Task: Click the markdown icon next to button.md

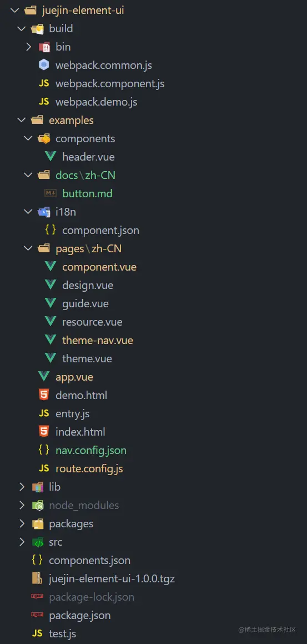Action: click(50, 193)
